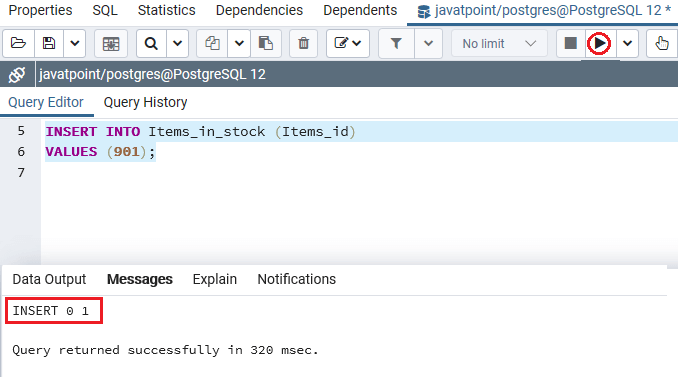Run the query with Execute button
Screen dimensions: 678x377
(x=599, y=43)
